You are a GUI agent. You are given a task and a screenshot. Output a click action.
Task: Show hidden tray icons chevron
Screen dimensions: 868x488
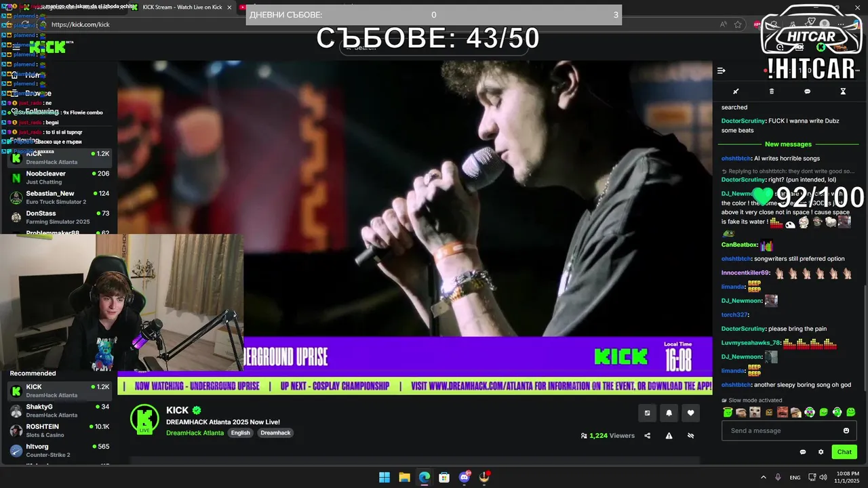click(763, 477)
